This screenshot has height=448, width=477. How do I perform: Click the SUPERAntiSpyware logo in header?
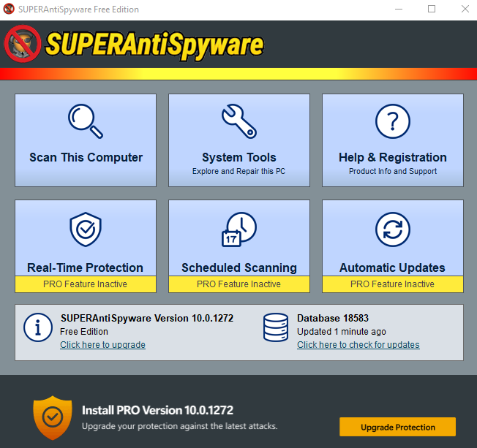click(x=134, y=45)
